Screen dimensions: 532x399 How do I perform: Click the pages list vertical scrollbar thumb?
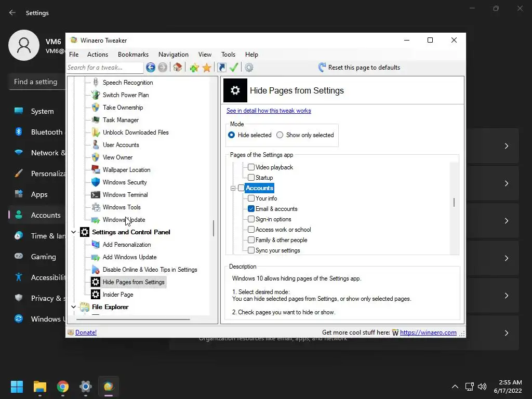point(454,203)
